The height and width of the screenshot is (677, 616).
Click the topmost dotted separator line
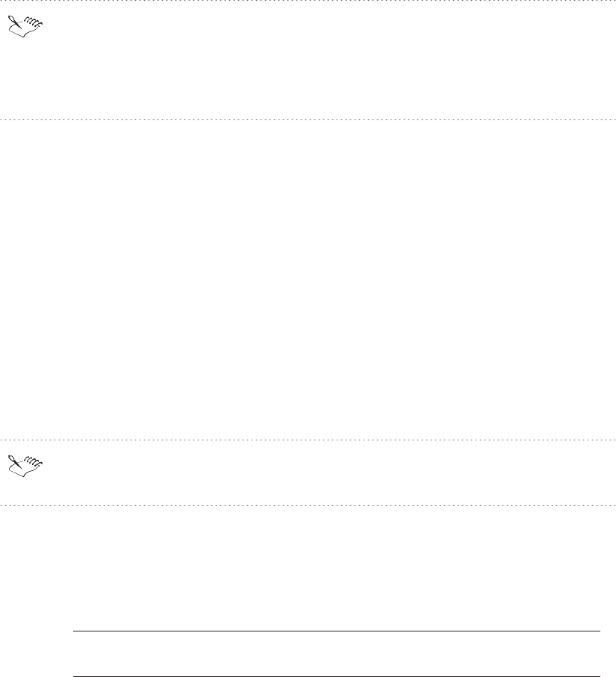[x=308, y=1]
